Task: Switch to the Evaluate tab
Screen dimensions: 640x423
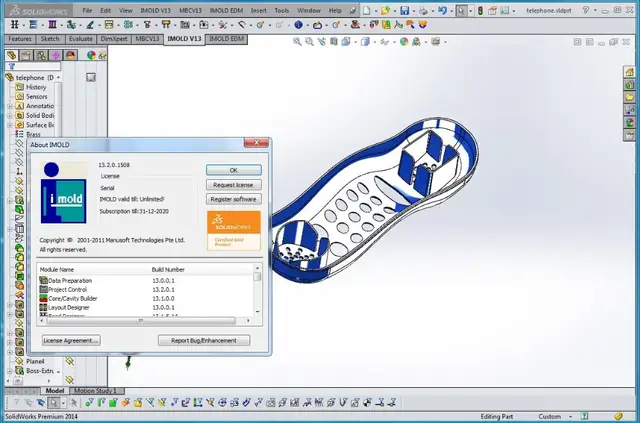Action: 81,39
